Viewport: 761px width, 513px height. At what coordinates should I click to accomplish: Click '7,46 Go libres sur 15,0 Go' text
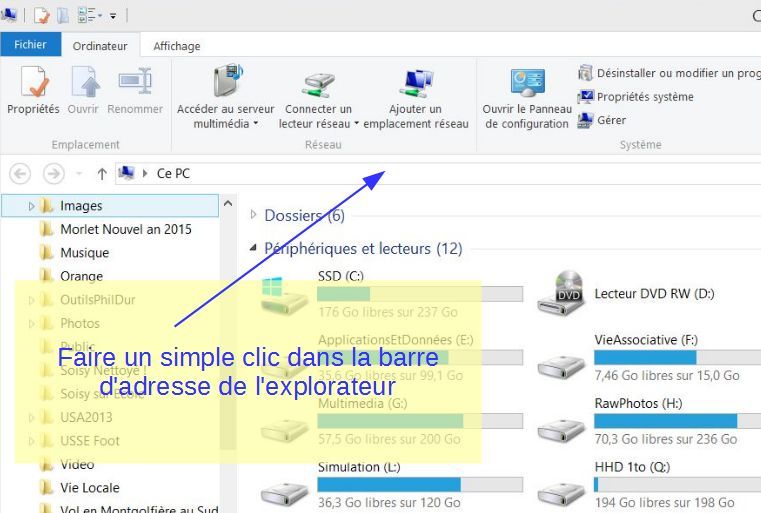coord(667,375)
